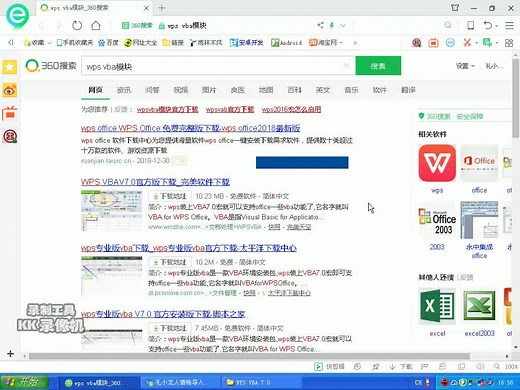
Task: Open the mobile device icon in toolbar
Action: point(471,25)
